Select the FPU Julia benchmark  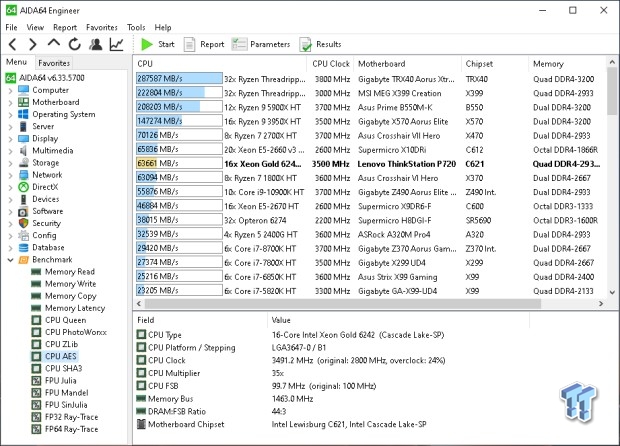click(60, 381)
